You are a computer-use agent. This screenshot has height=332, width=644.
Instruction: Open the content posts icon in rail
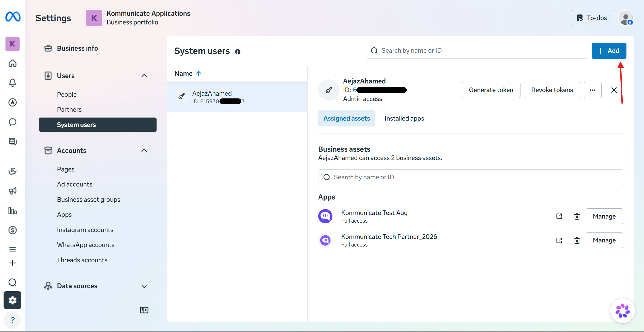point(12,141)
